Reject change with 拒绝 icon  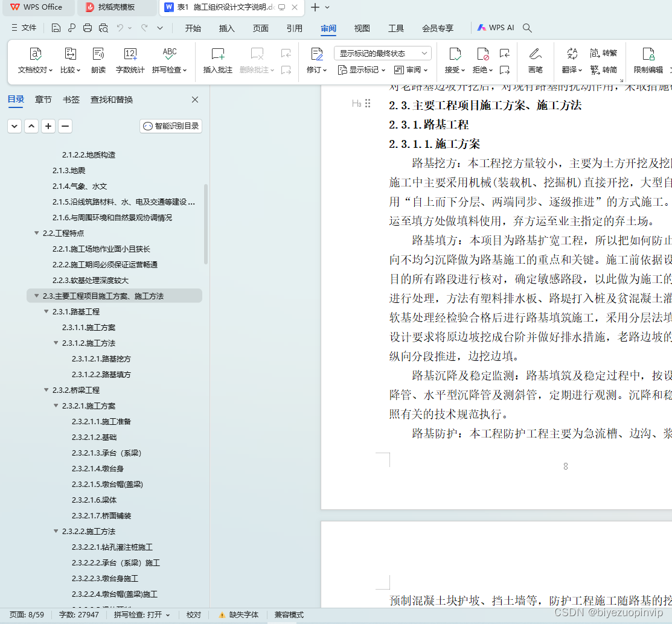[482, 54]
